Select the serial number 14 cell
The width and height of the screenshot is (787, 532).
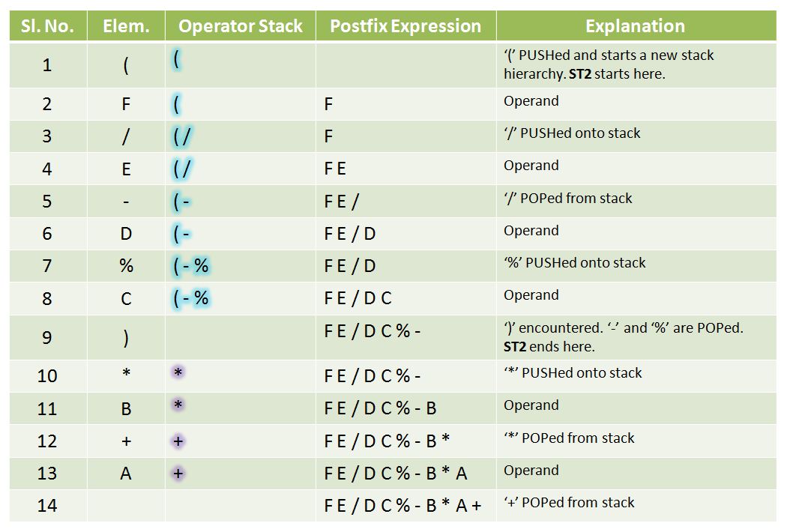[47, 505]
